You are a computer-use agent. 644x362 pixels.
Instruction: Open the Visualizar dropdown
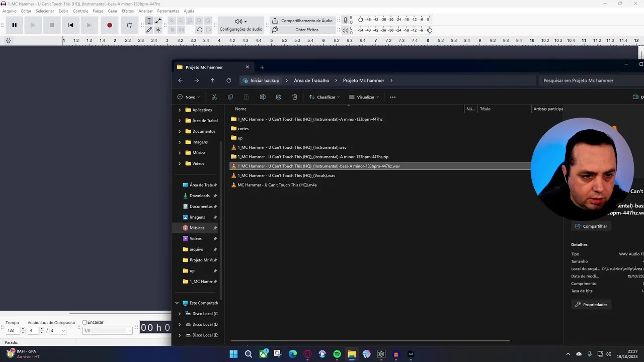pos(364,97)
